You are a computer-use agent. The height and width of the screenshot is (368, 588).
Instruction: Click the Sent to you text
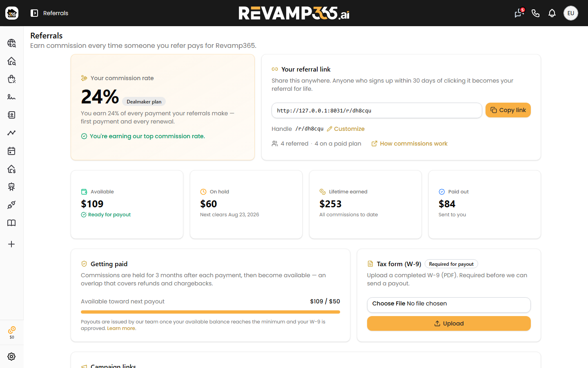click(x=452, y=215)
